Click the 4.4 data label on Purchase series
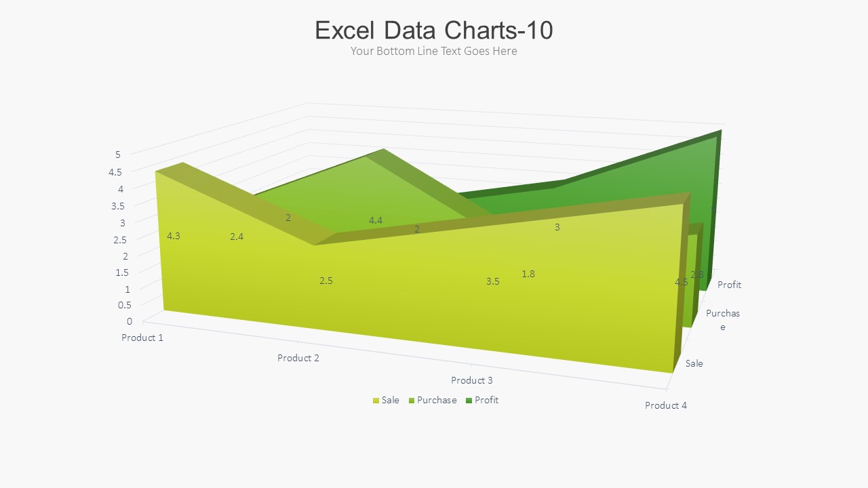 pos(376,220)
